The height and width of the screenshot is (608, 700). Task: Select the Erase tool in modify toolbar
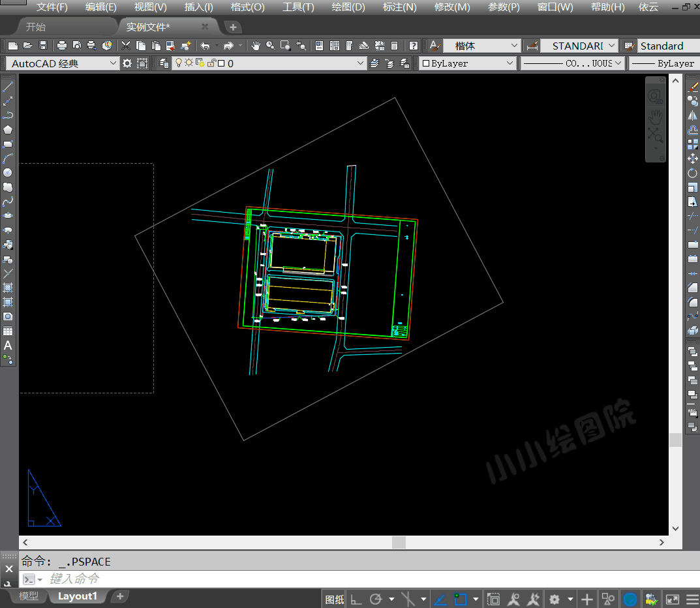point(693,87)
